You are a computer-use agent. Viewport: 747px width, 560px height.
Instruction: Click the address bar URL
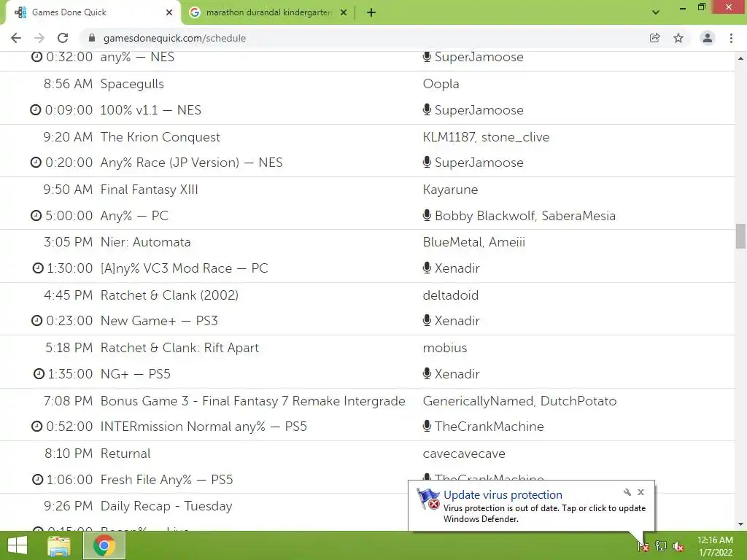point(174,38)
